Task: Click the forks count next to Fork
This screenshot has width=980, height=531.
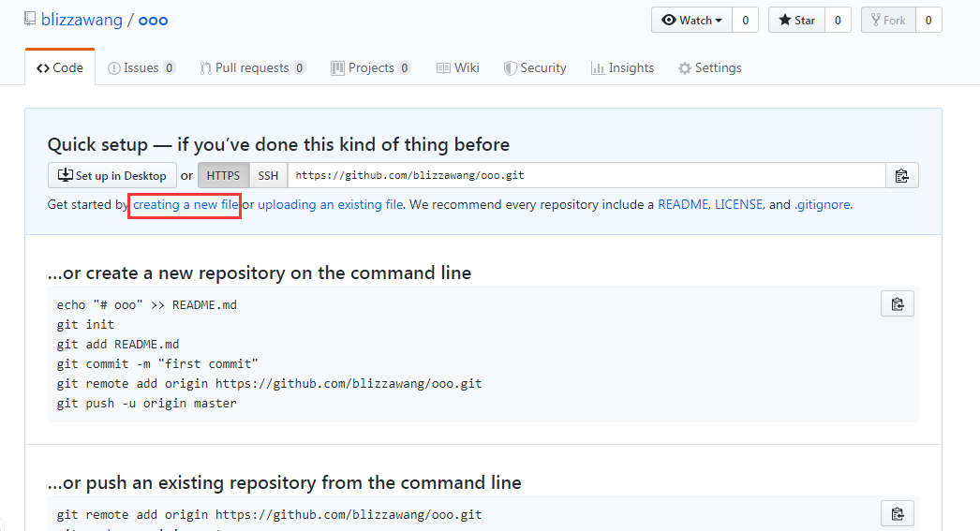Action: click(928, 20)
